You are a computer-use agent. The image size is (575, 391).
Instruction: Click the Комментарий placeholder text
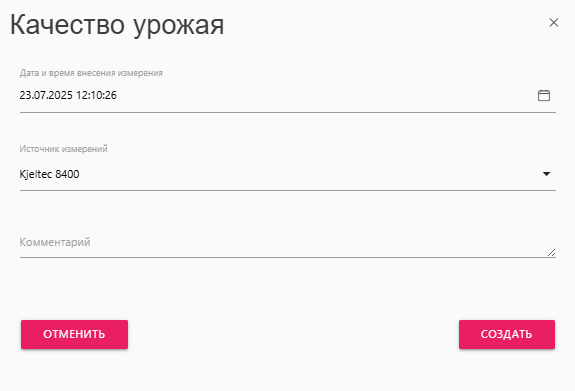point(55,242)
